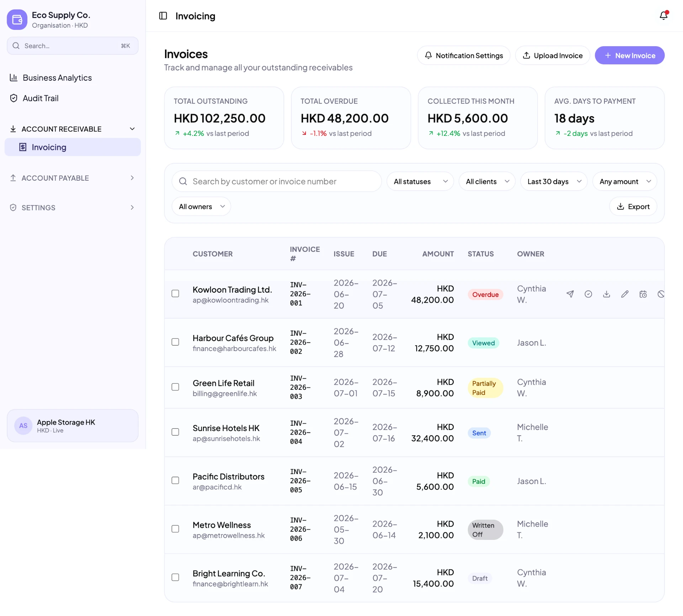This screenshot has height=616, width=683.
Task: Toggle the sidebar panel icon
Action: tap(163, 16)
